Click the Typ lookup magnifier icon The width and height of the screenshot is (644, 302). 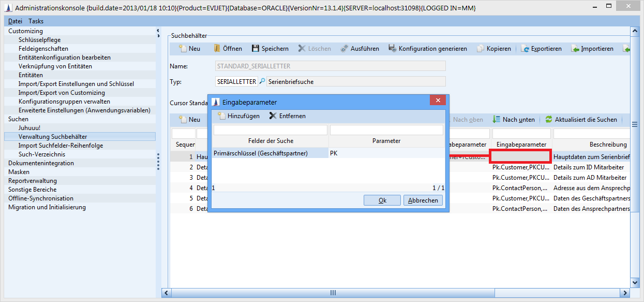point(262,81)
